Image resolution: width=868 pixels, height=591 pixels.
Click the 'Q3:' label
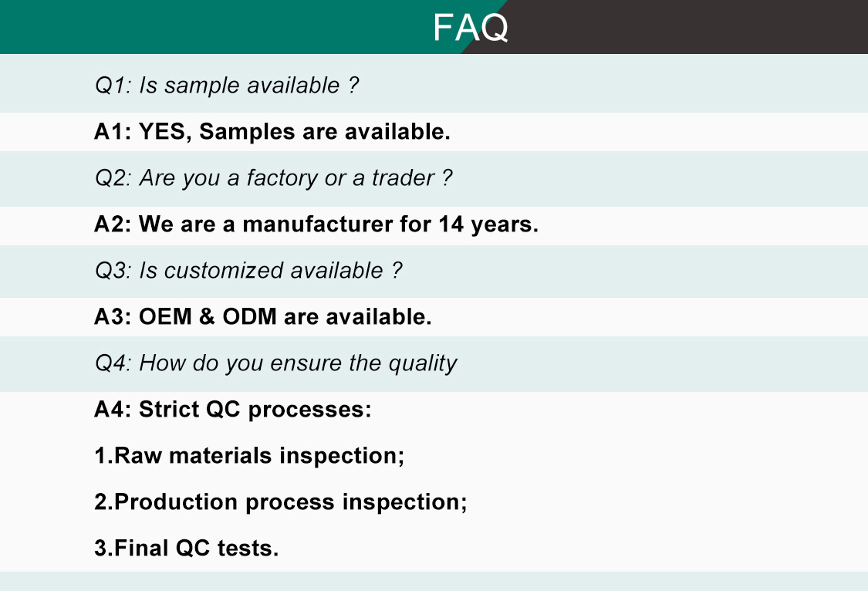113,271
